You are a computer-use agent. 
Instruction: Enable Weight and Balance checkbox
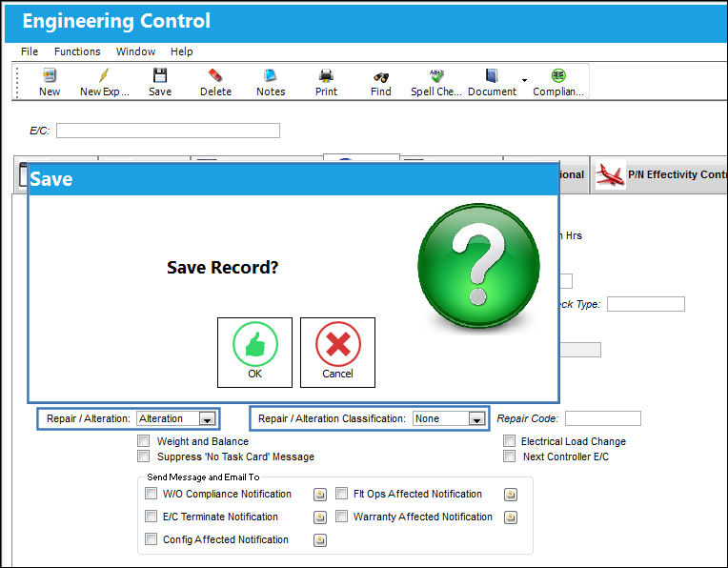click(x=144, y=440)
